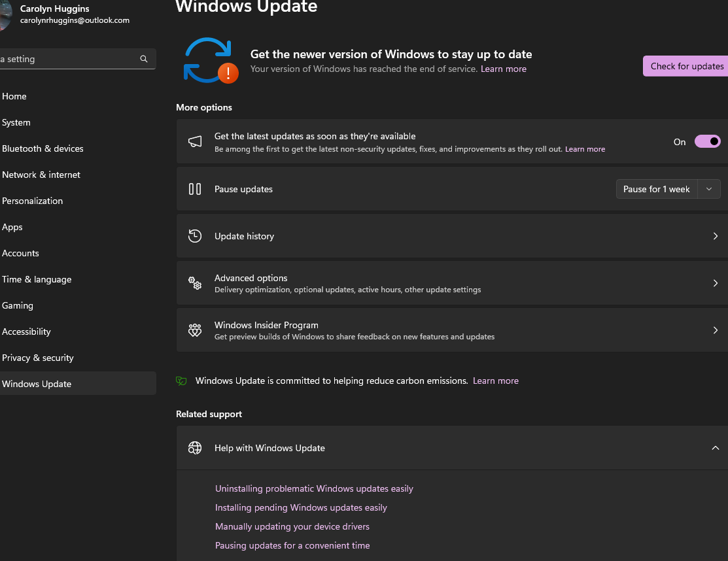Image resolution: width=728 pixels, height=561 pixels.
Task: Click the Find a setting search box
Action: pos(72,58)
